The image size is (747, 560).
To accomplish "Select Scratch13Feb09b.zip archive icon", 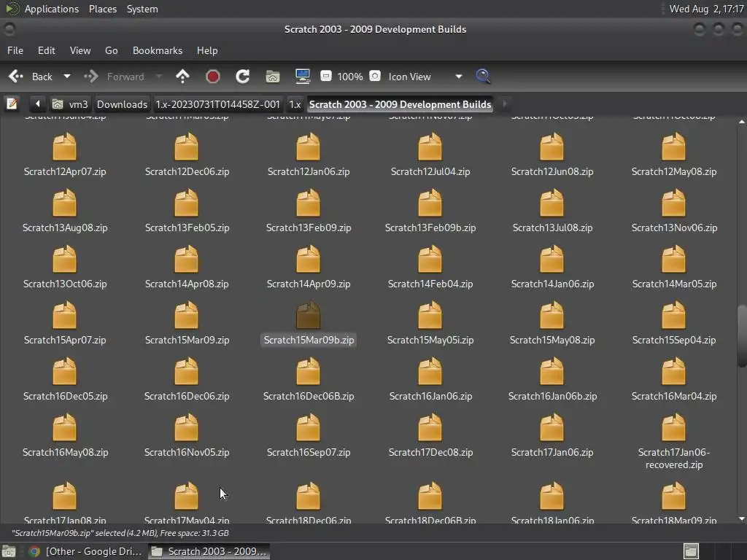I will pyautogui.click(x=430, y=203).
